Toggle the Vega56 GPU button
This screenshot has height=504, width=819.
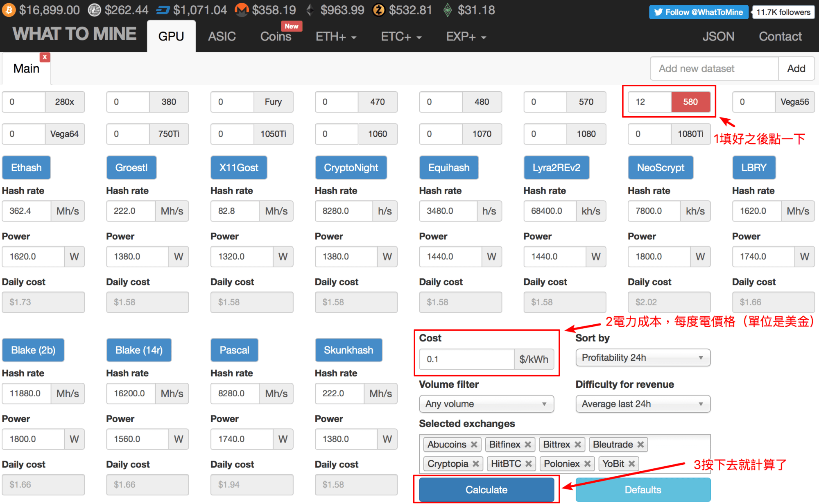pyautogui.click(x=794, y=102)
